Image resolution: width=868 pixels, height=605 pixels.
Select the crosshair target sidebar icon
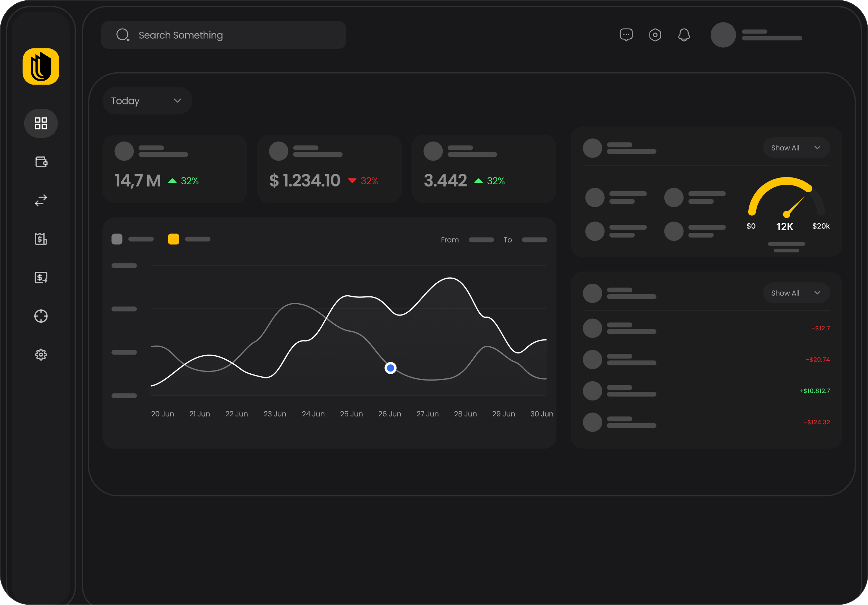(x=41, y=316)
